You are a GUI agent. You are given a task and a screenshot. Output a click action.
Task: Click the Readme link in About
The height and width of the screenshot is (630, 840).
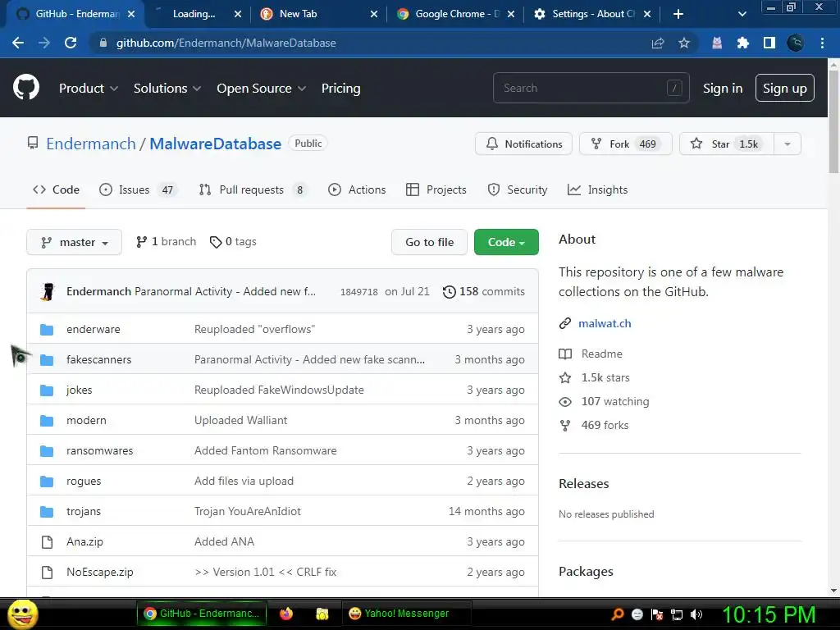(601, 354)
